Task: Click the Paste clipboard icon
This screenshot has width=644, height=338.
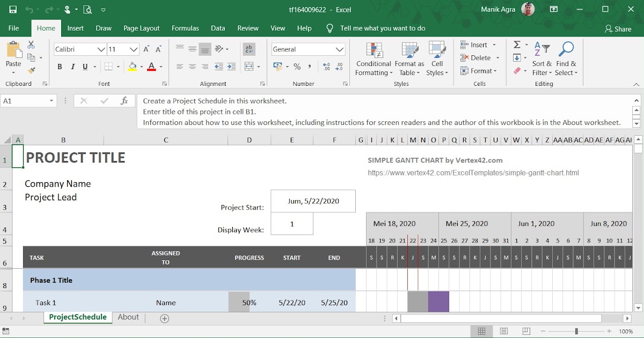Action: [13, 51]
